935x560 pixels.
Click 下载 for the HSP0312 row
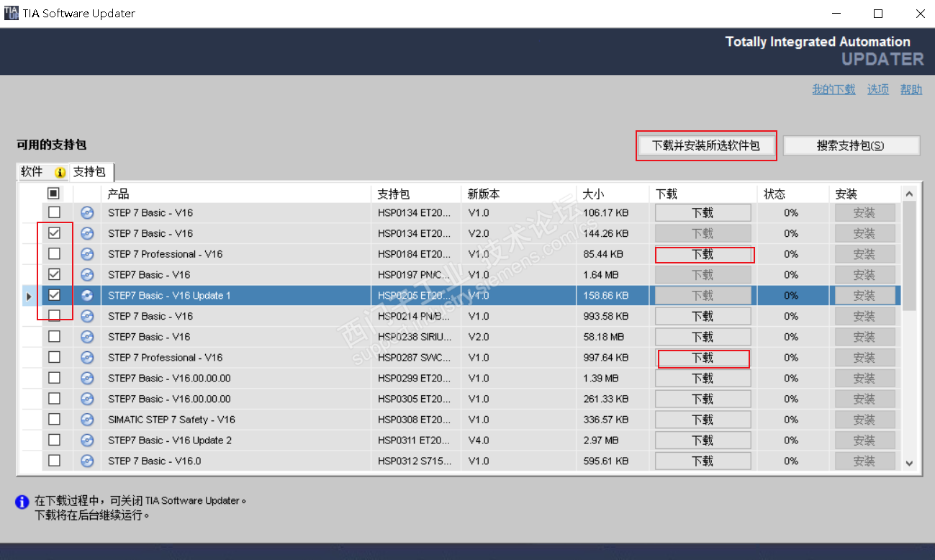coord(703,461)
